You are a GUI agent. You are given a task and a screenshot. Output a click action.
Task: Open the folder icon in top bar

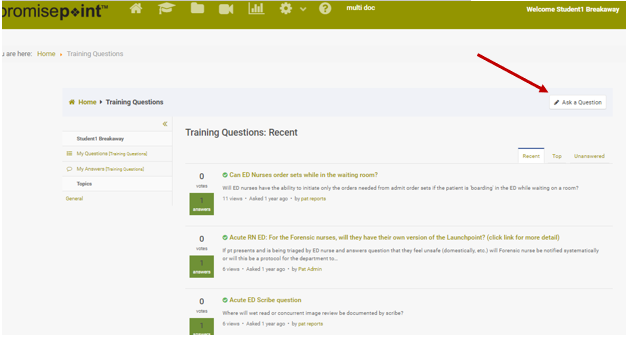pos(197,8)
